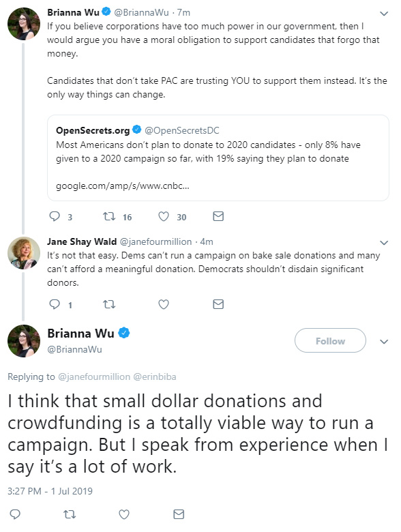Like the main tweet dated 1 Jul 2019
Viewport: 401px width, 532px height.
click(124, 514)
